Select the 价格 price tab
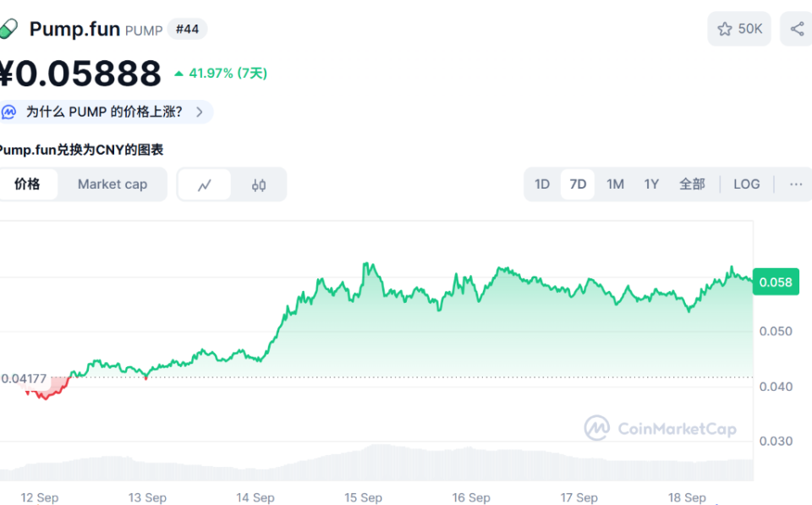Viewport: 812px width, 505px height. coord(27,184)
